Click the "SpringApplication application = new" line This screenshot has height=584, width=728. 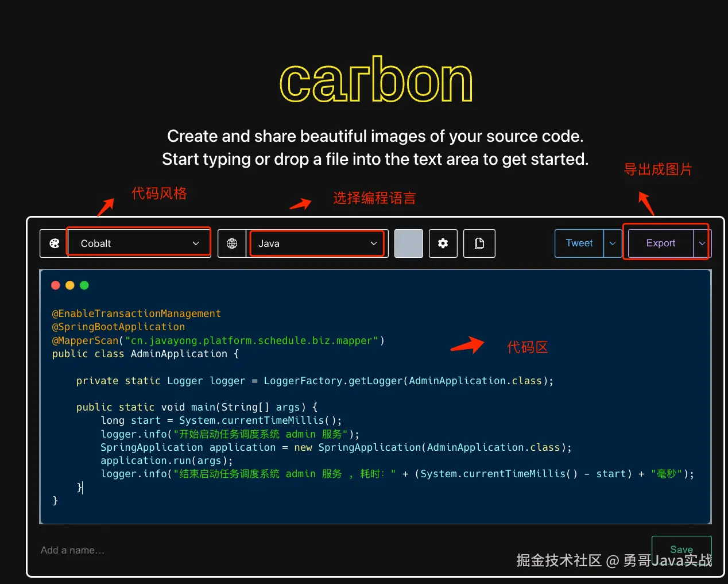336,447
